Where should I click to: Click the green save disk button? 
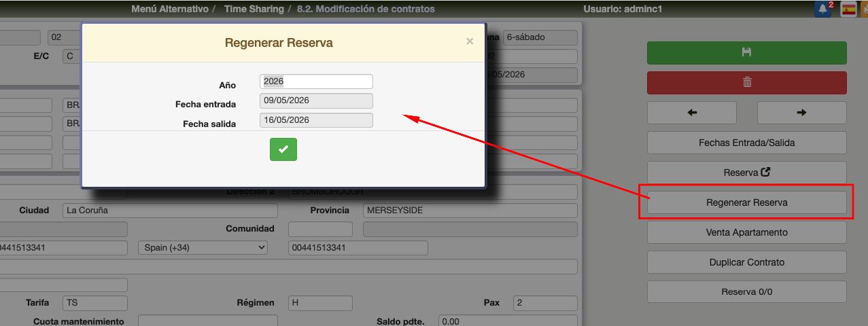click(746, 53)
